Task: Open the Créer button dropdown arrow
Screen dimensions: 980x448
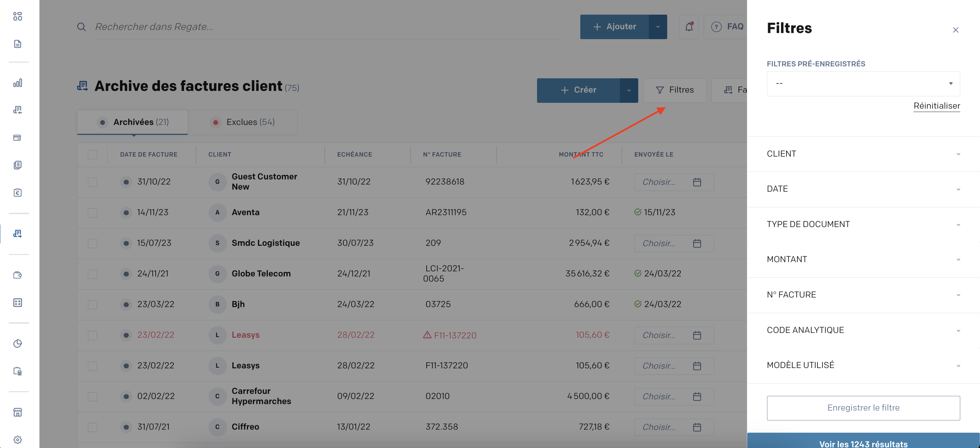Action: (629, 90)
